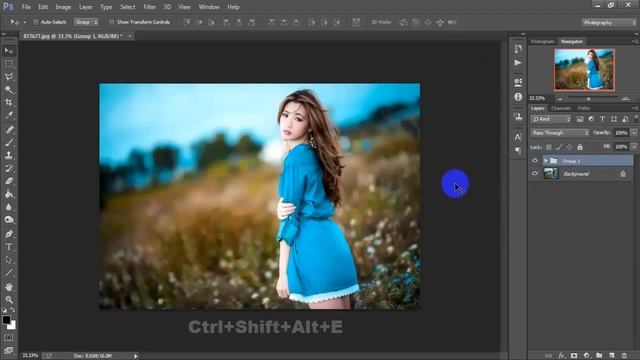This screenshot has height=360, width=640.
Task: Expand the Group 1 folder
Action: [x=546, y=161]
